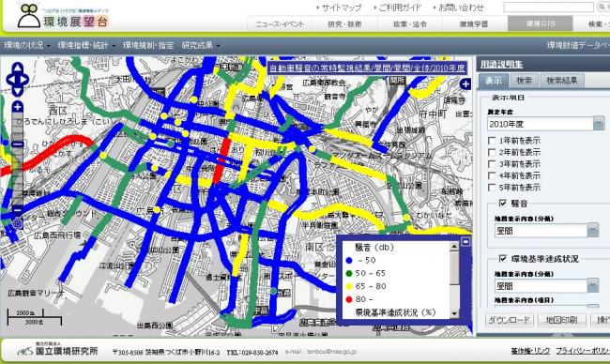Uncheck the 騒音 layer checkbox
This screenshot has width=610, height=364.
(x=503, y=203)
